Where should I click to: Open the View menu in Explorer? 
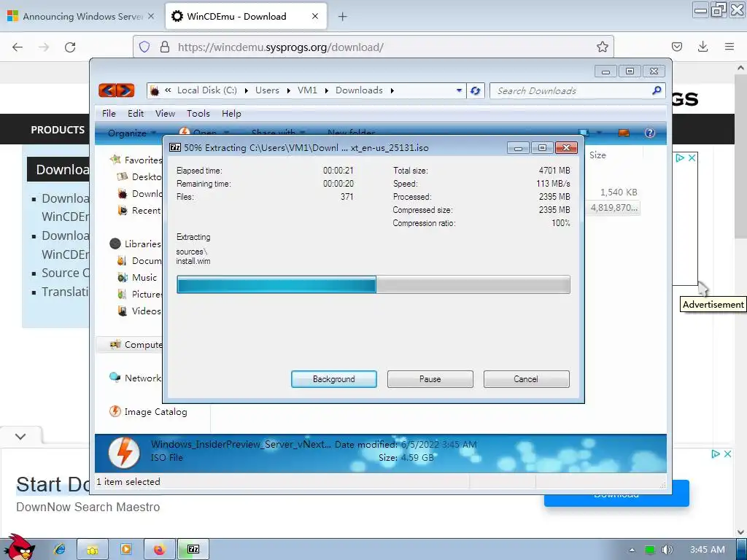point(165,113)
